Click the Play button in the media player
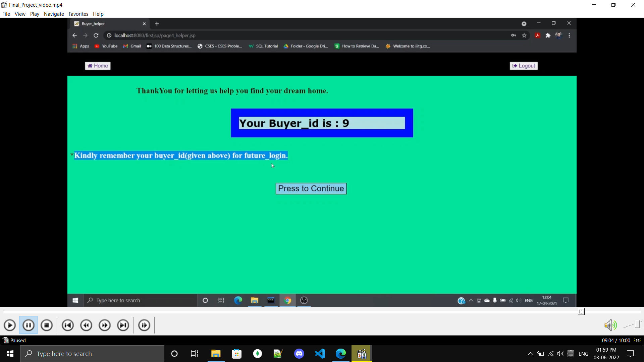 tap(10, 325)
